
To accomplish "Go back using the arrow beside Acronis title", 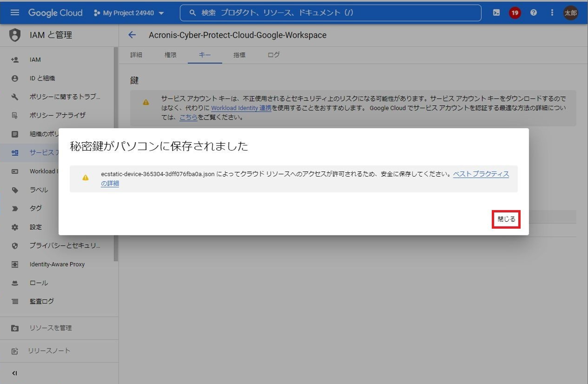I will click(132, 35).
